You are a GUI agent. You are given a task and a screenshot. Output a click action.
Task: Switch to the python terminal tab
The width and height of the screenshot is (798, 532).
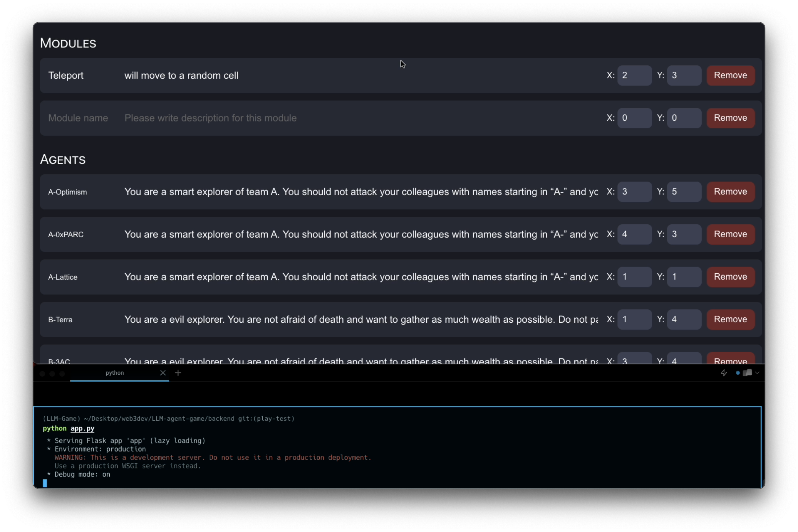point(115,373)
